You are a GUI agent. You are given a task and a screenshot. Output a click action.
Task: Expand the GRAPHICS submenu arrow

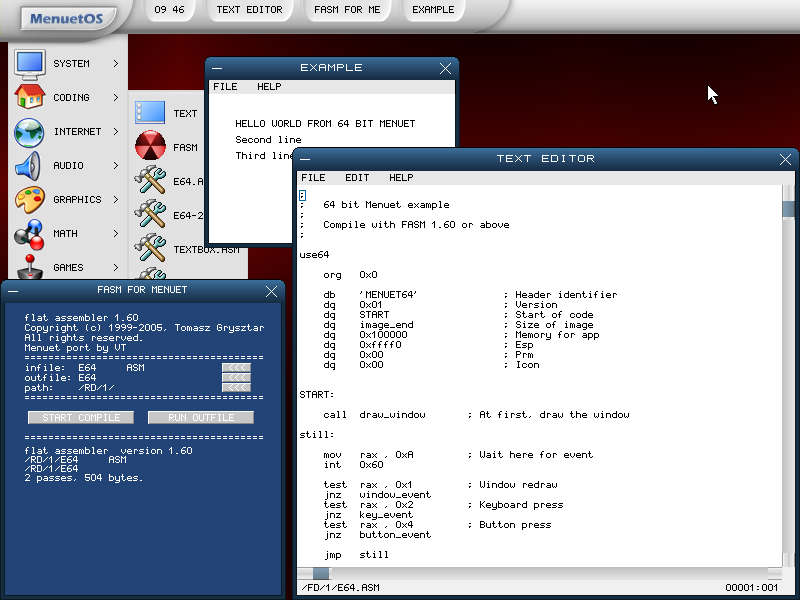[x=116, y=199]
